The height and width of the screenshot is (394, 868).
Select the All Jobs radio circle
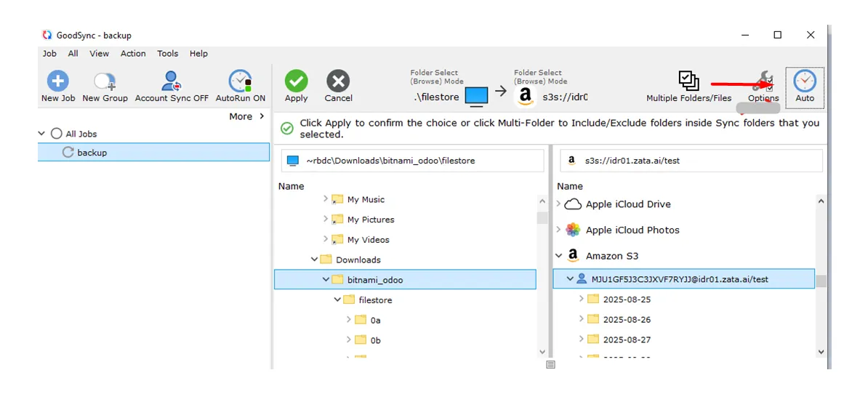point(56,133)
